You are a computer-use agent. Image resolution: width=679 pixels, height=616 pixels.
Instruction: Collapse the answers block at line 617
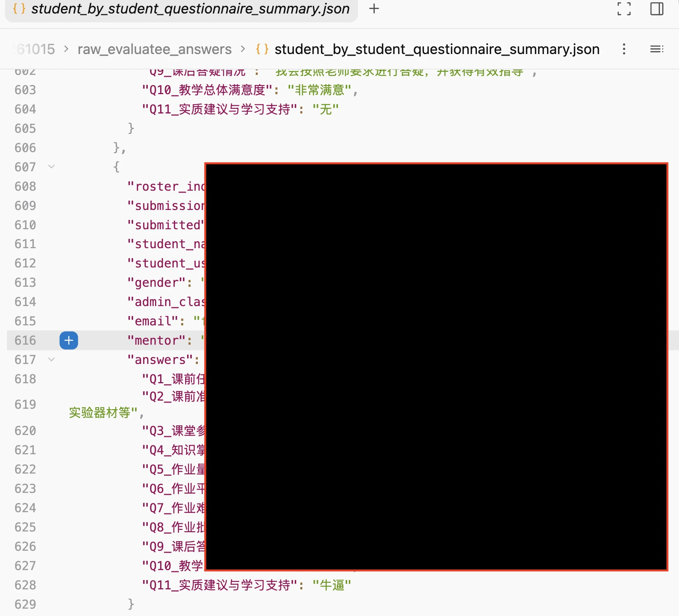(51, 360)
